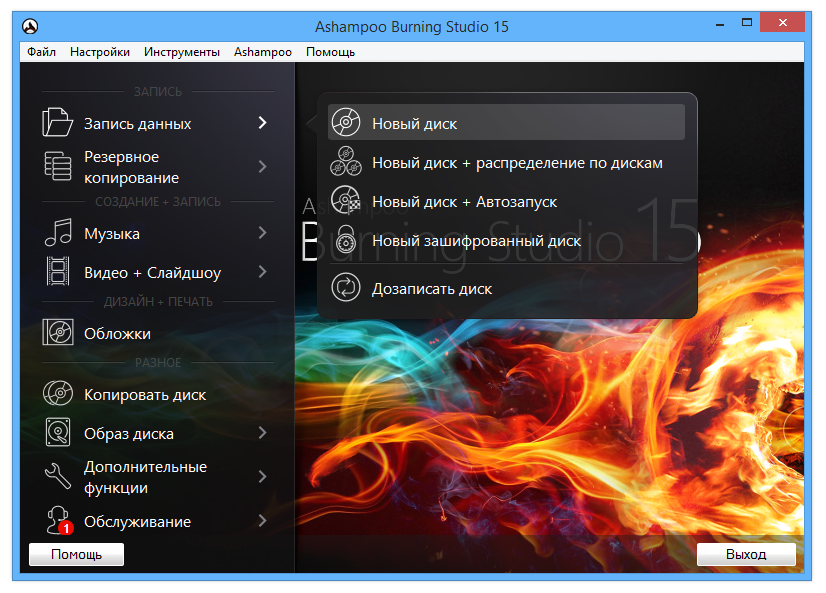Click the Помощь button at bottom left
The width and height of the screenshot is (826, 593).
76,554
